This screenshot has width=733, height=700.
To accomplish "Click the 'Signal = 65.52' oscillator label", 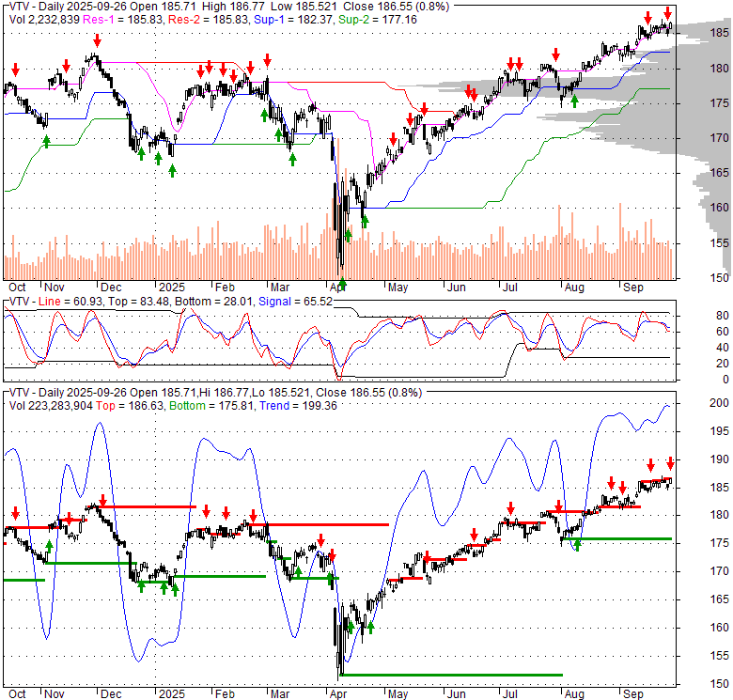I will pos(295,302).
